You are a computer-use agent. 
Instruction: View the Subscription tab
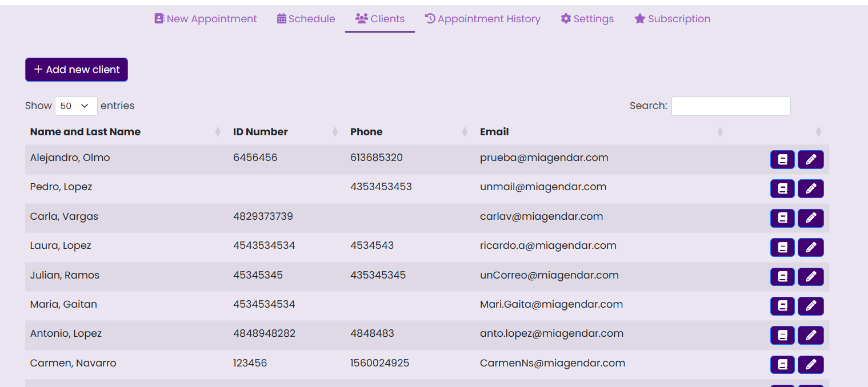[x=673, y=19]
